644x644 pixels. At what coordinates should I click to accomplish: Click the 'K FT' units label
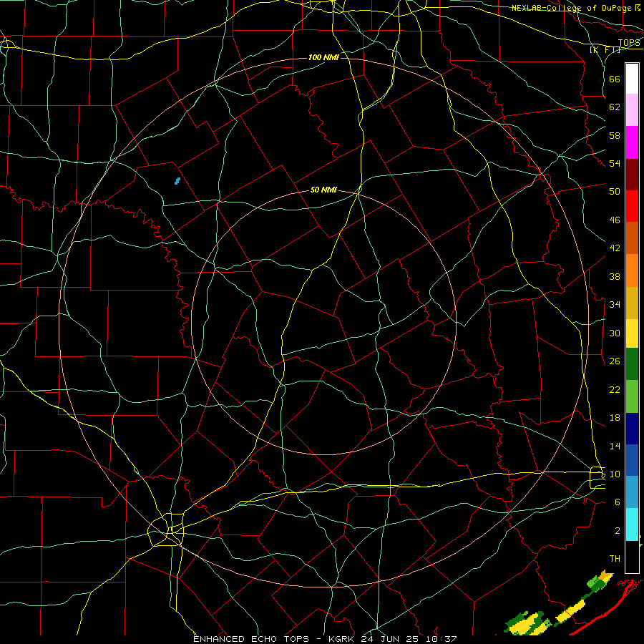pos(605,49)
